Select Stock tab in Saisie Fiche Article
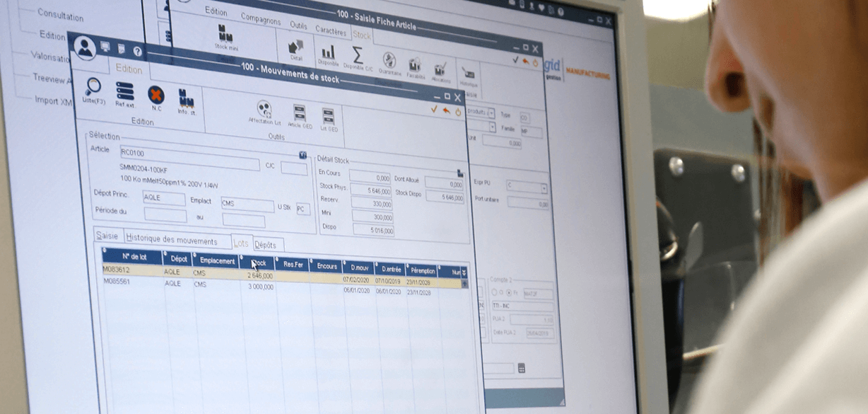Screen dimensions: 868x414 click(x=361, y=35)
